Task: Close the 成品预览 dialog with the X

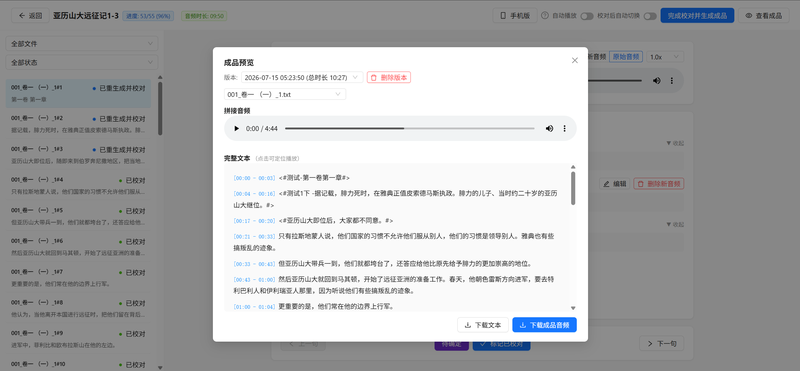Action: point(574,60)
